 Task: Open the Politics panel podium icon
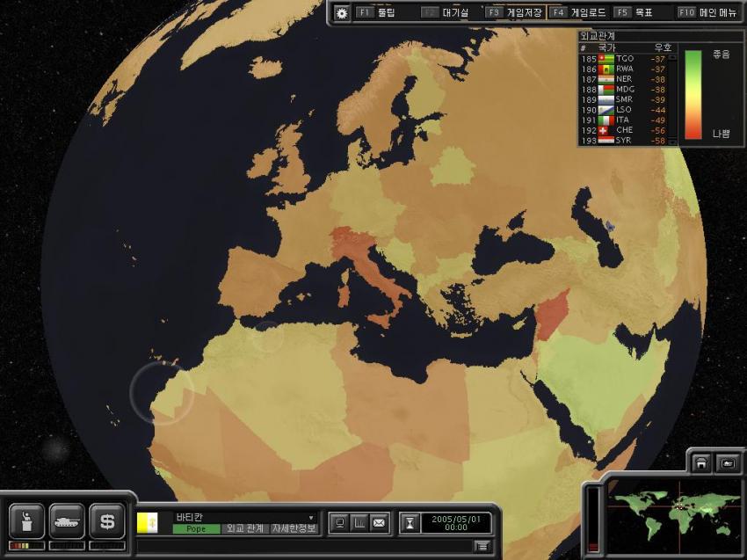25,521
